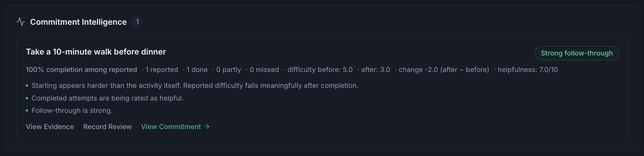Click the difficulty before: 5.0 stat
The height and width of the screenshot is (156, 644).
click(x=320, y=69)
